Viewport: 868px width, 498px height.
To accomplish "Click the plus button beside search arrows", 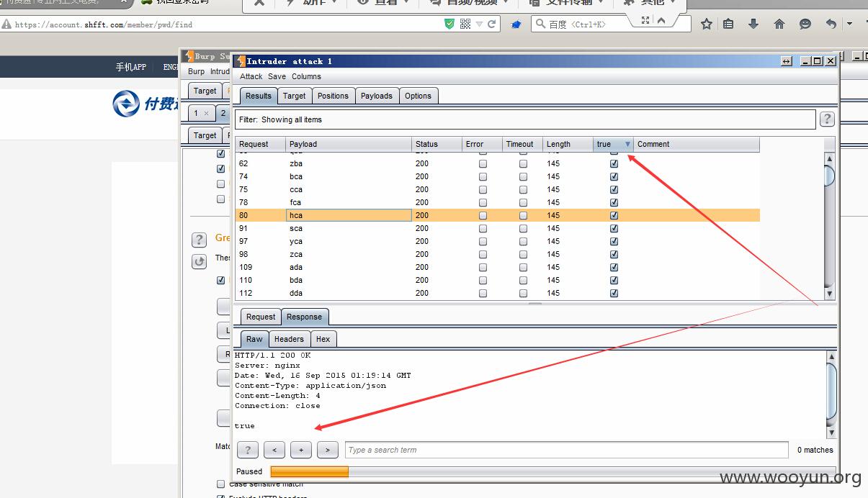I will 301,450.
